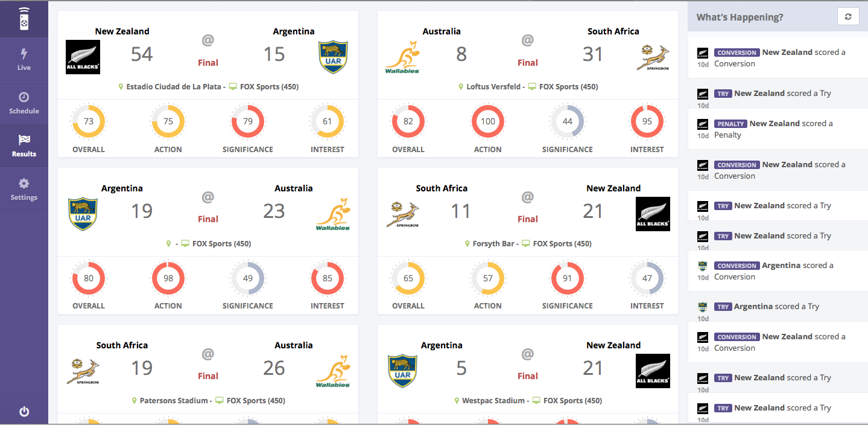868x425 pixels.
Task: Click the power icon in the sidebar
Action: click(x=24, y=412)
